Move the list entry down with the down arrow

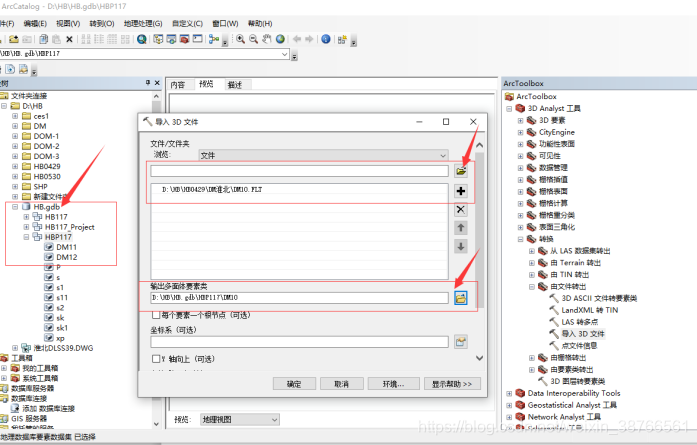[x=461, y=246]
